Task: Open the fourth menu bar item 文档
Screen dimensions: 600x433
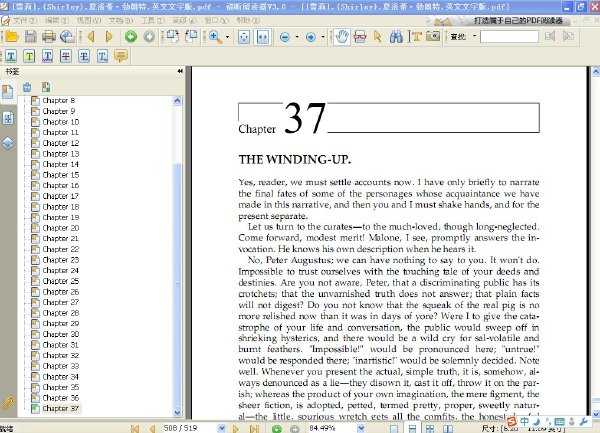Action: tap(121, 20)
